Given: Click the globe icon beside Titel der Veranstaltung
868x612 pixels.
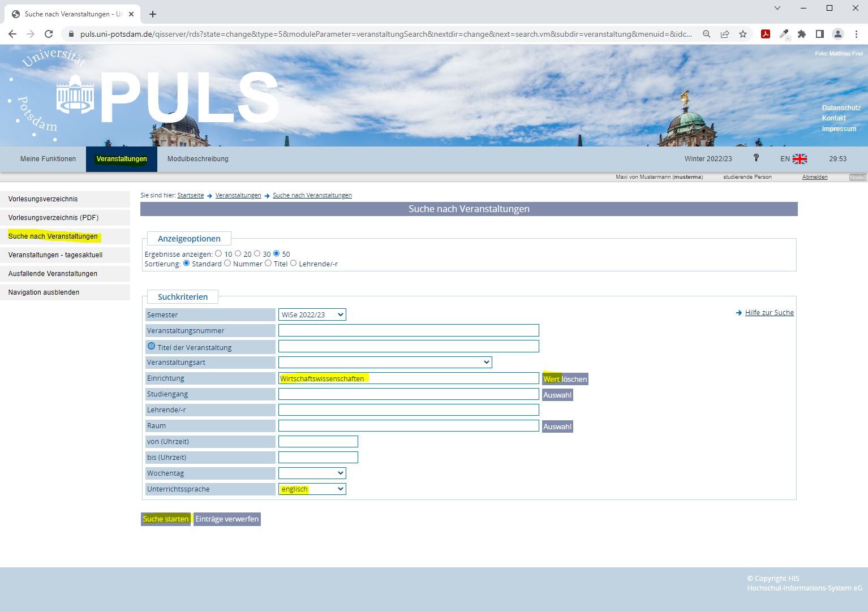Looking at the screenshot, I should [151, 346].
